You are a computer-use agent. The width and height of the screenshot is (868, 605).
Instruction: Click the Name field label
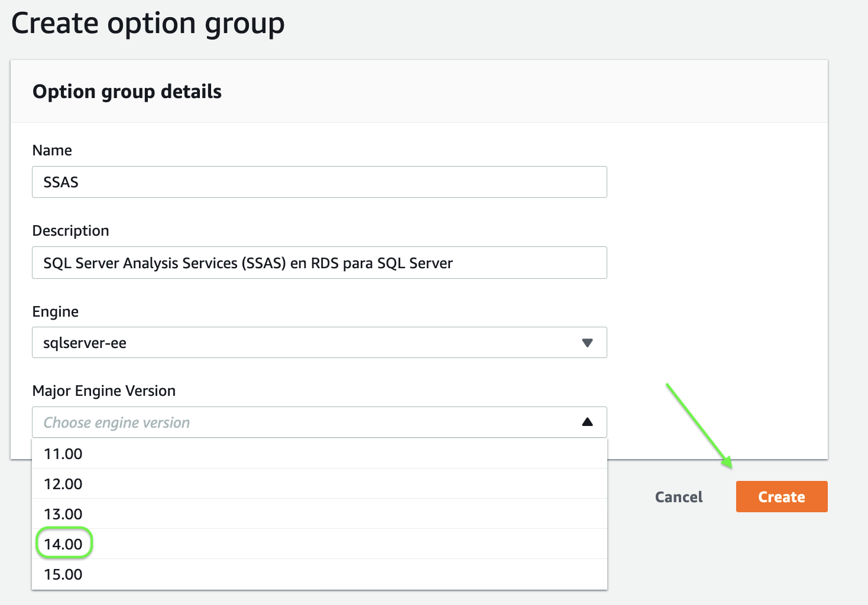(52, 150)
